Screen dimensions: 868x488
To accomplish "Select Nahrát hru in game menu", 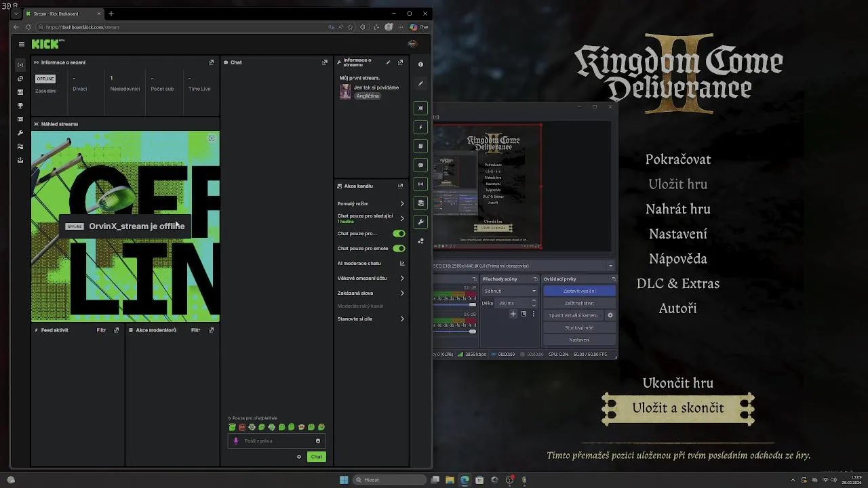I will click(x=678, y=209).
